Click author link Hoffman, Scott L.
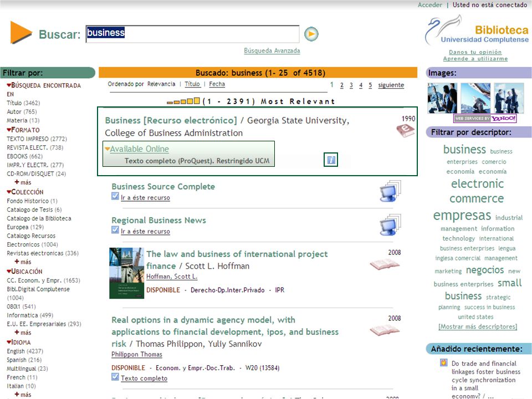This screenshot has width=532, height=399. [x=172, y=277]
